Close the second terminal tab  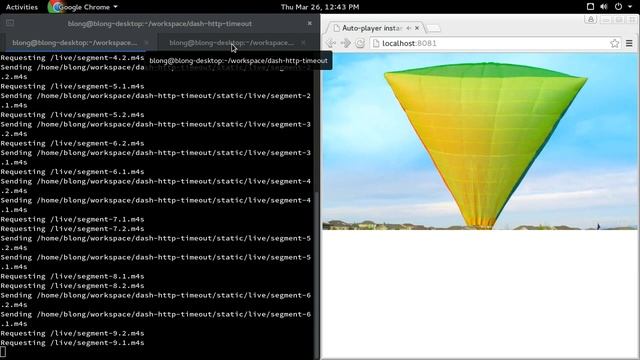click(303, 42)
